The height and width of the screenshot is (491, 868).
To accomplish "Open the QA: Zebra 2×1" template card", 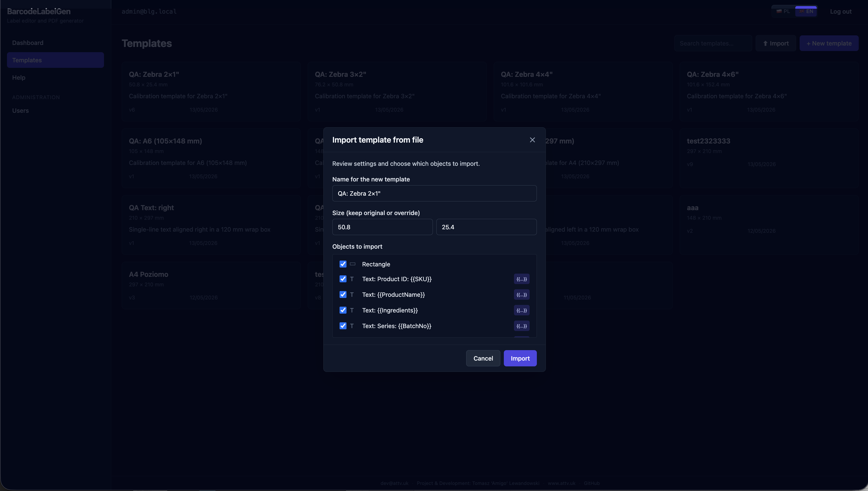I will 211,91.
